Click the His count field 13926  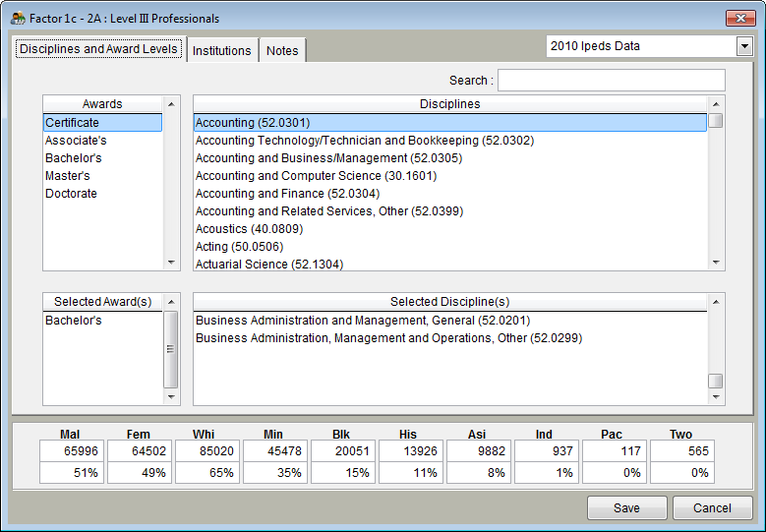411,451
